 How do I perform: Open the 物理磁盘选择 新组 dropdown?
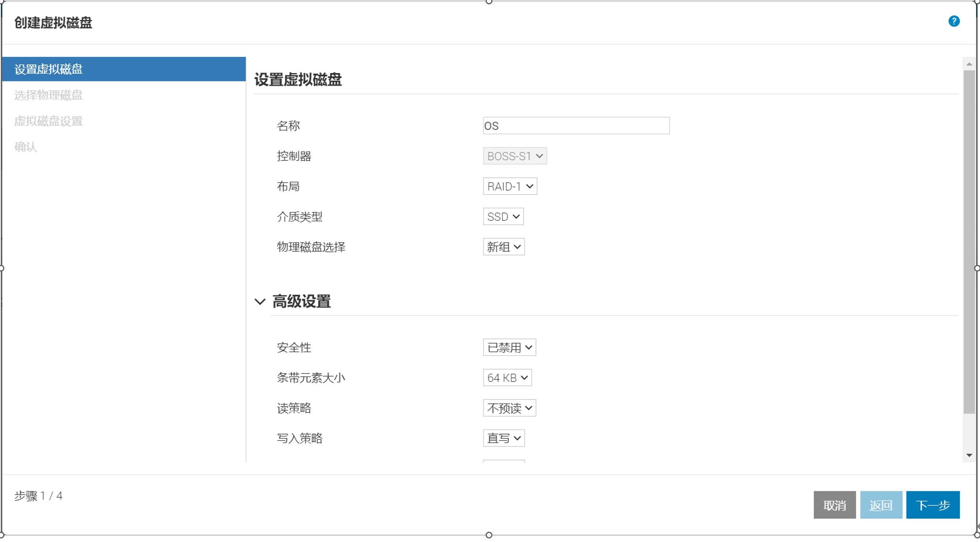pos(503,247)
